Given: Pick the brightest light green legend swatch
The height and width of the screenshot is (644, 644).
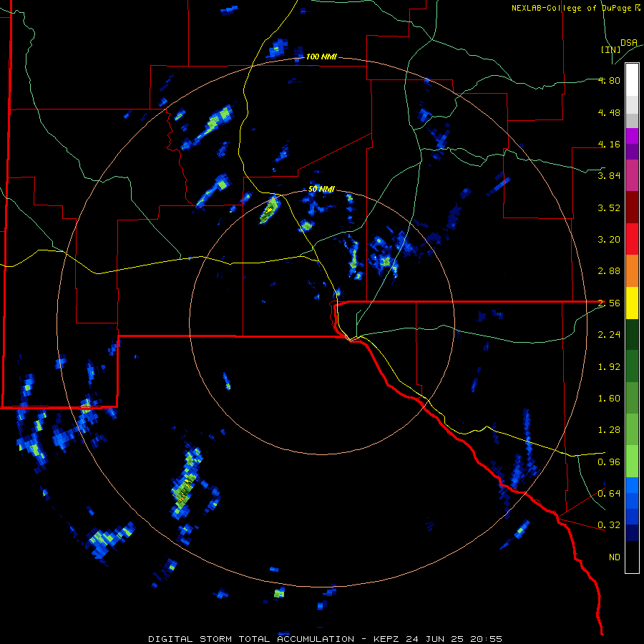Looking at the screenshot, I should pos(632,462).
